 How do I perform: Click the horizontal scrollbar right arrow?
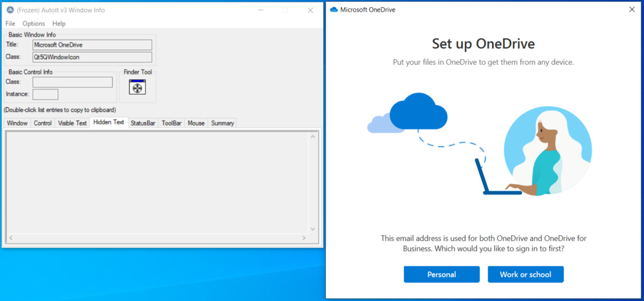click(304, 238)
